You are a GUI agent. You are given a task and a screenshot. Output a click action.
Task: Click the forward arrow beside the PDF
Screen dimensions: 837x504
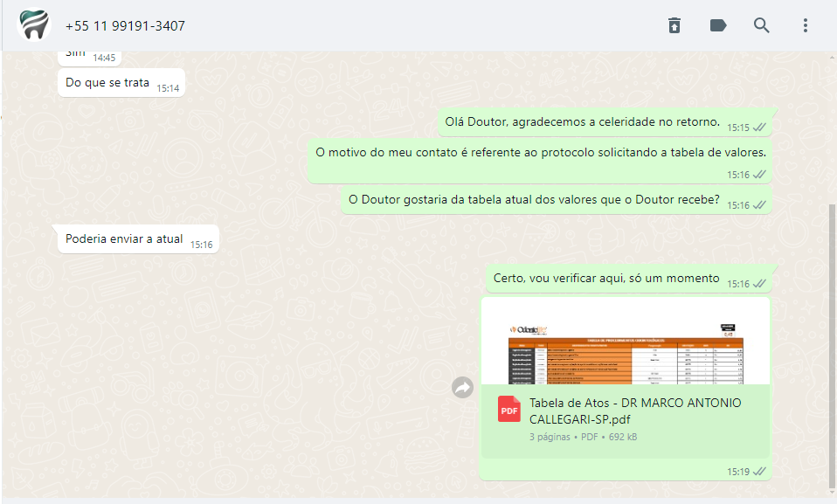point(462,387)
